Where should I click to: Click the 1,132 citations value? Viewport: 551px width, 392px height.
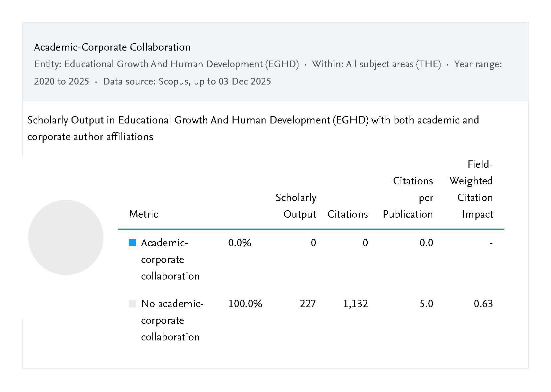[x=355, y=304]
